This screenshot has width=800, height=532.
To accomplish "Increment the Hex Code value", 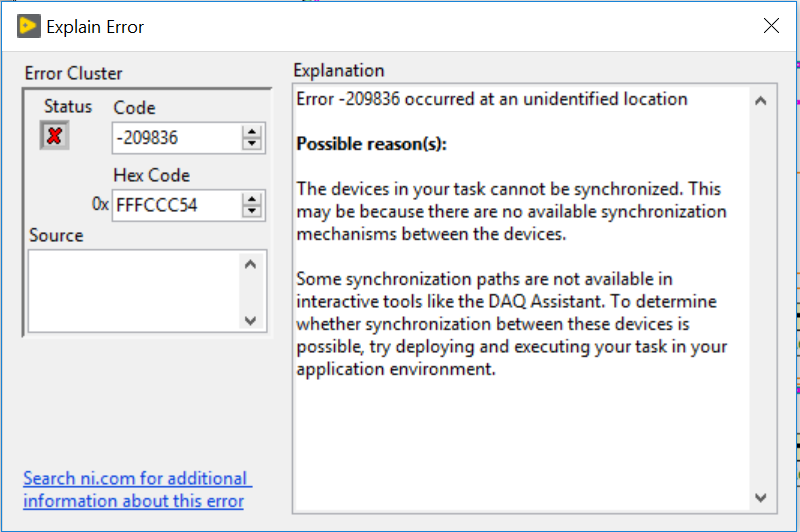I will (x=252, y=198).
